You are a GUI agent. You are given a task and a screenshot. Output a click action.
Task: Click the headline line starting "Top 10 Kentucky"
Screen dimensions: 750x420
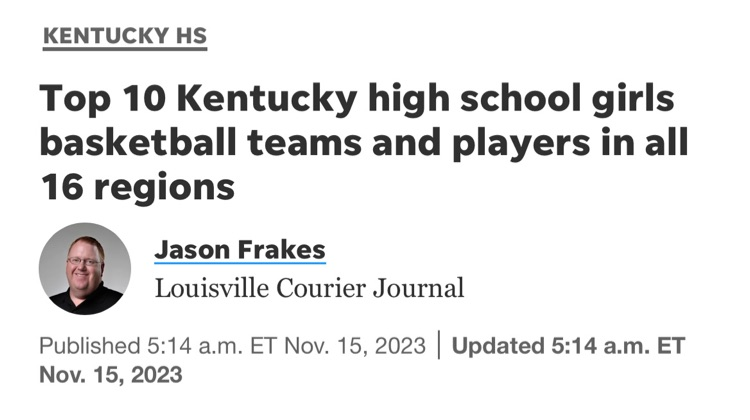(357, 100)
